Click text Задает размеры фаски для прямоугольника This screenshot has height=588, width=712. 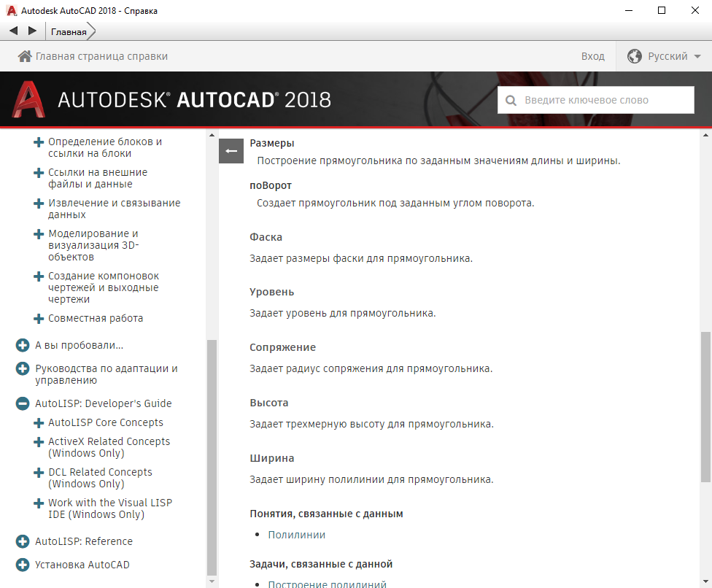361,258
